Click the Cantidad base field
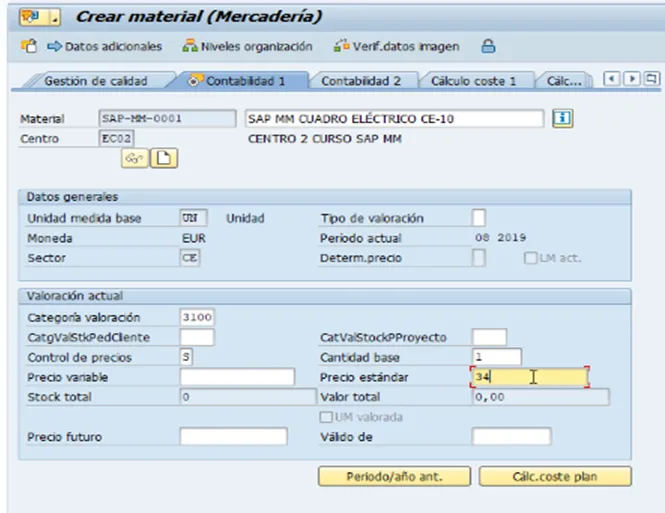The width and height of the screenshot is (665, 513). pyautogui.click(x=496, y=357)
